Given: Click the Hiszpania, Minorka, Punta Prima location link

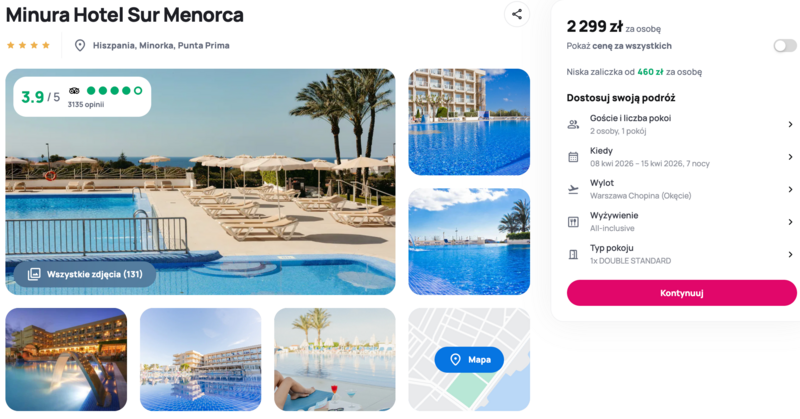Looking at the screenshot, I should click(x=161, y=45).
